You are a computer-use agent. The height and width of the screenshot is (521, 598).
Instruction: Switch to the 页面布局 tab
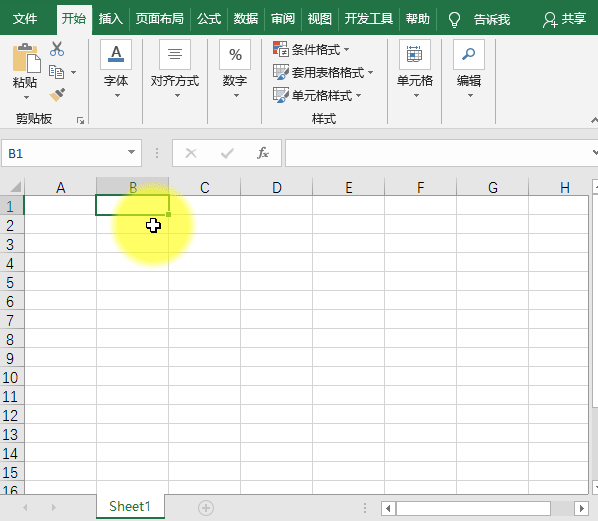tap(159, 19)
